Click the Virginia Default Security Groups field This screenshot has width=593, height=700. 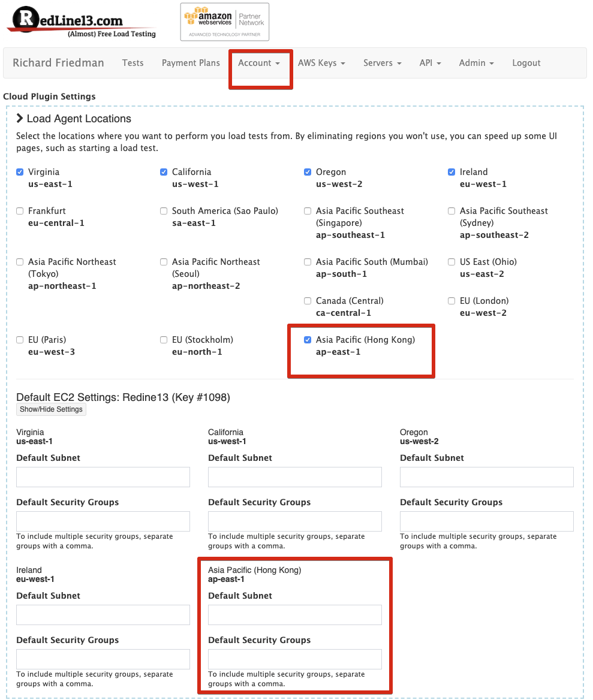pyautogui.click(x=103, y=521)
